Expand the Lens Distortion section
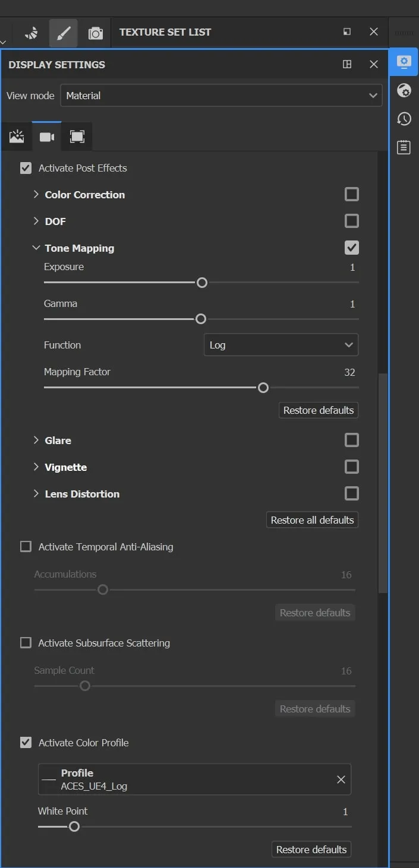 pos(36,494)
